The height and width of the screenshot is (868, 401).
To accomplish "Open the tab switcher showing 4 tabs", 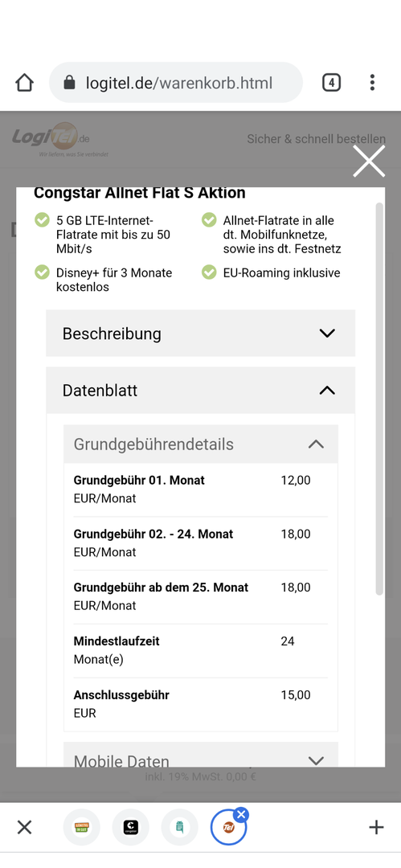I will click(x=331, y=83).
